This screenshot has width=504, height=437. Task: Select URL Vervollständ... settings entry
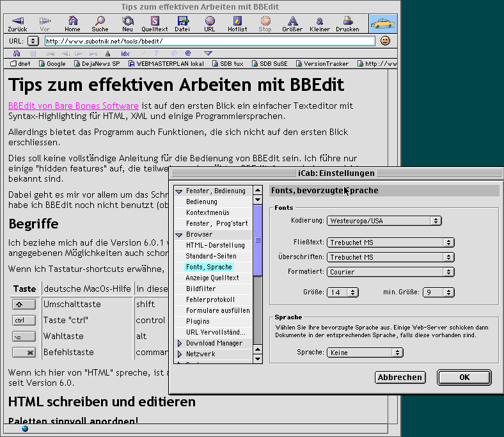(216, 333)
